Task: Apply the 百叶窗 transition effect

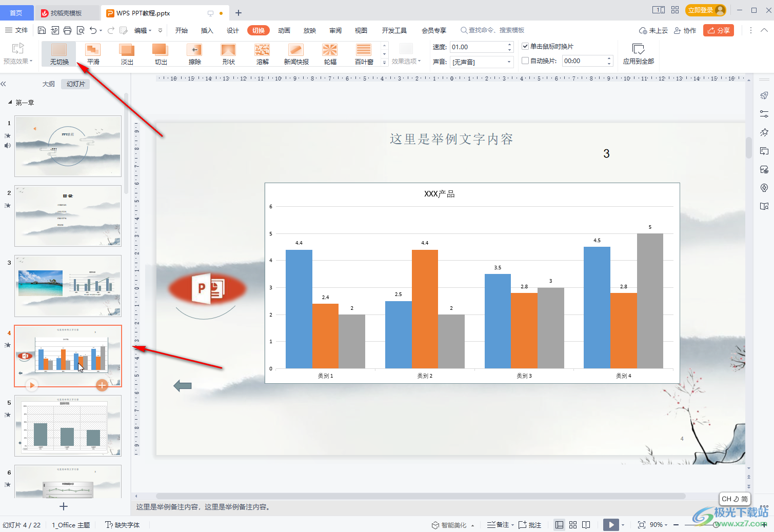Action: 364,54
